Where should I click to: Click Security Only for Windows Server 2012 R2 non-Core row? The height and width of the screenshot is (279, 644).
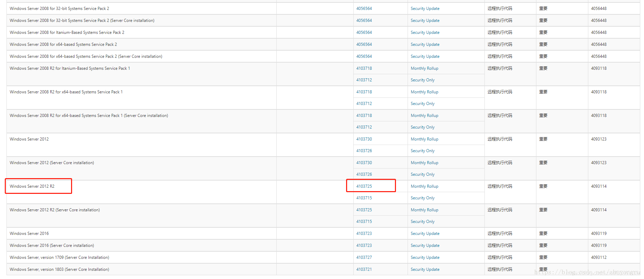(423, 198)
